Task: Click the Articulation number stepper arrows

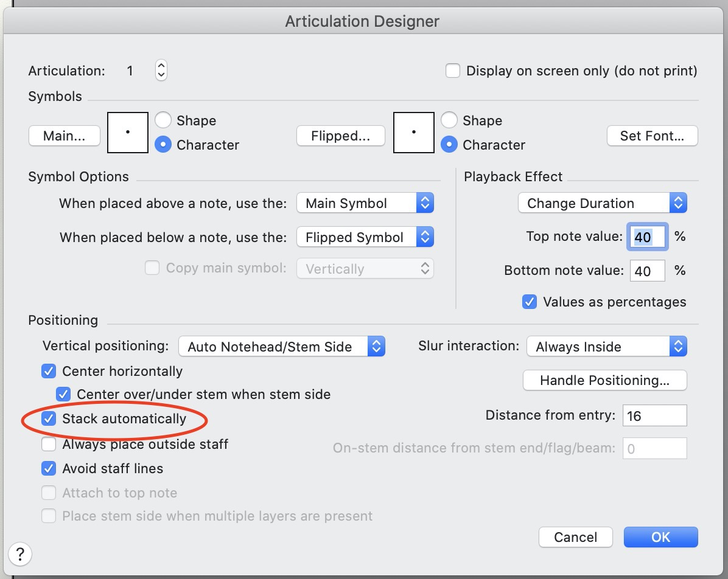Action: click(x=161, y=71)
